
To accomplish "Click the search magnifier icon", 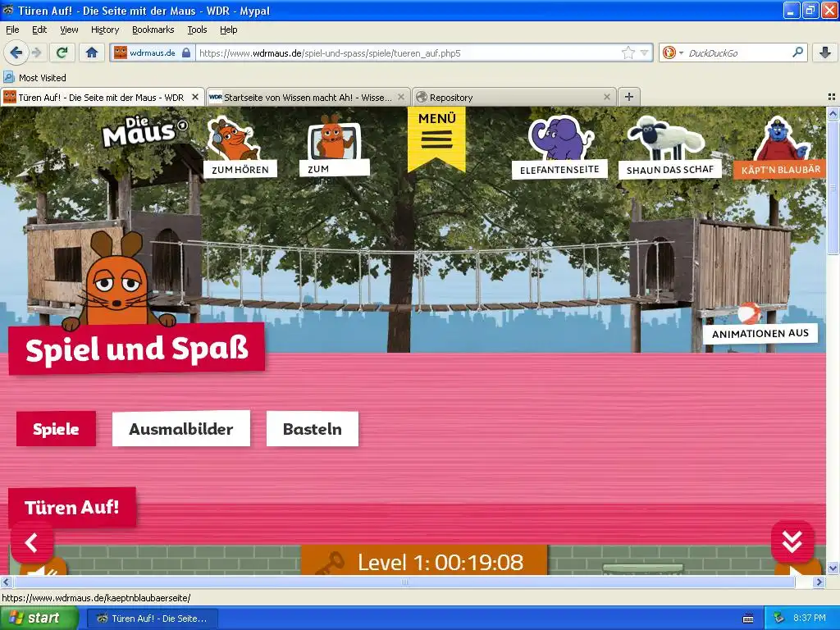I will pos(797,52).
